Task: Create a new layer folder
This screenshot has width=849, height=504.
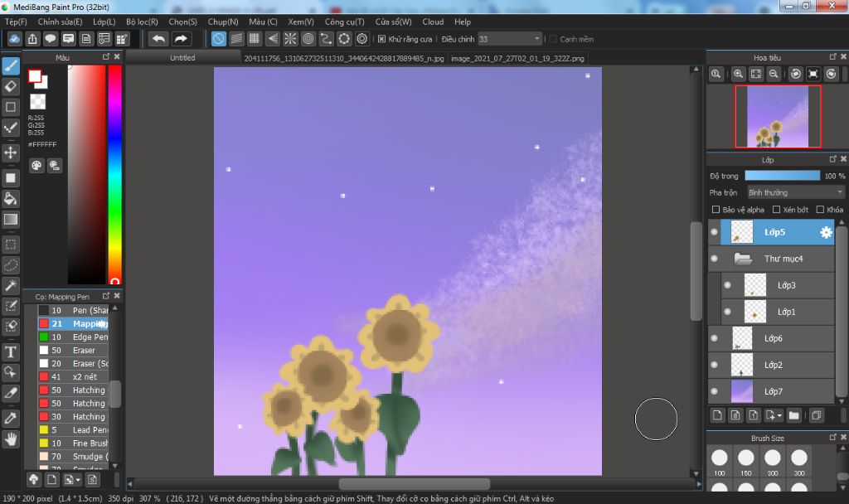Action: (793, 415)
